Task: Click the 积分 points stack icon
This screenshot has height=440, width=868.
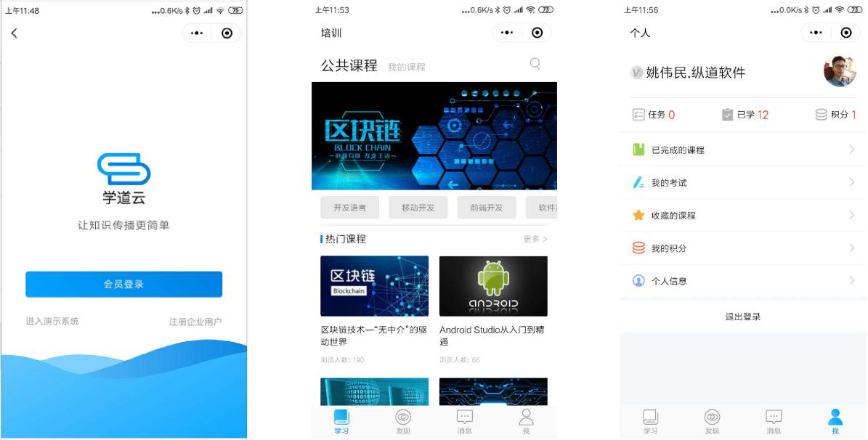Action: [x=821, y=115]
